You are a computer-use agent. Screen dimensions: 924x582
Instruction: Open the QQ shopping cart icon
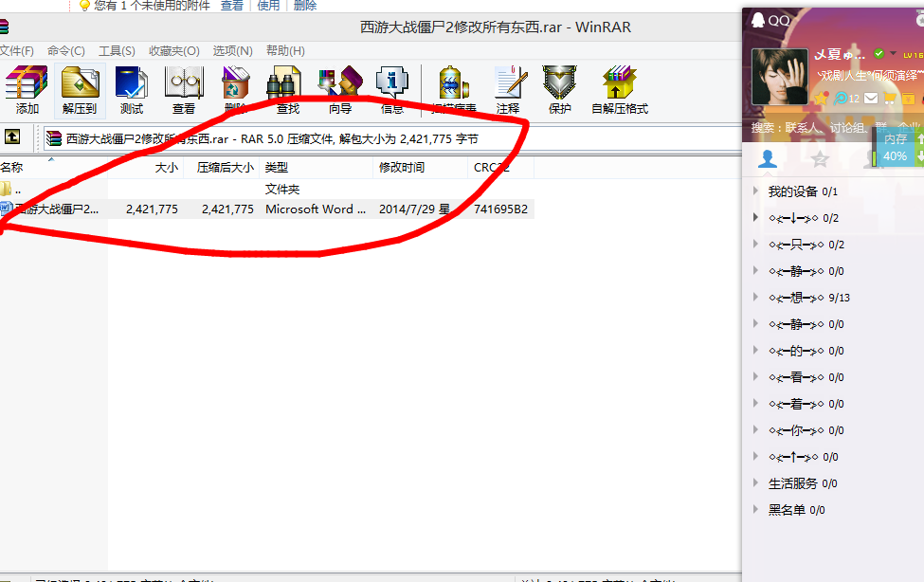click(x=890, y=98)
